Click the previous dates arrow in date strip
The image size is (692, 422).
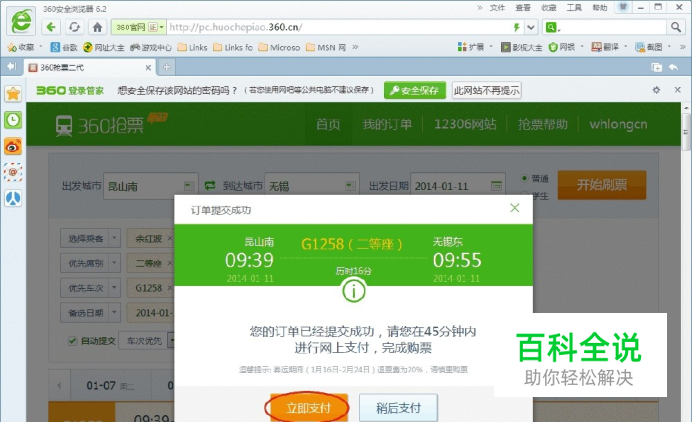pyautogui.click(x=59, y=385)
